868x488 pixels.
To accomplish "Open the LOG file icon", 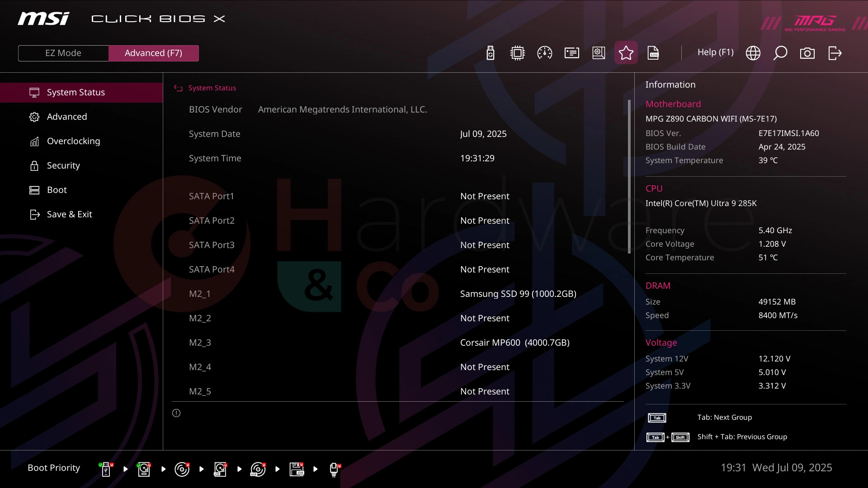I will (x=653, y=53).
